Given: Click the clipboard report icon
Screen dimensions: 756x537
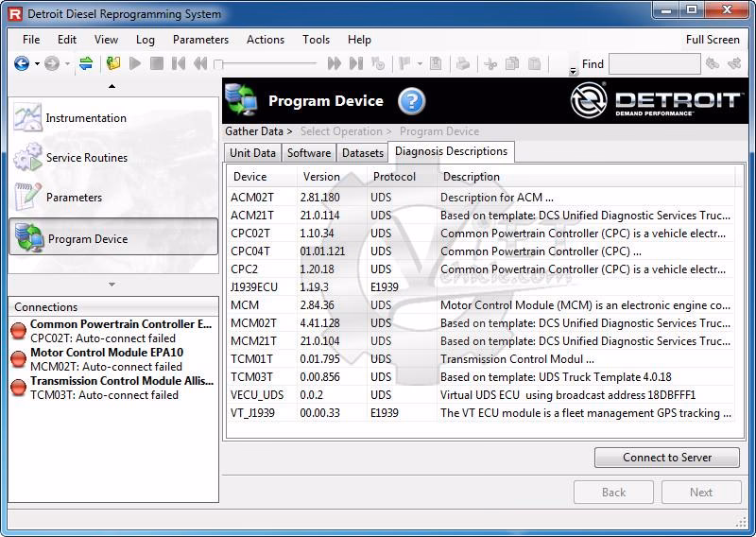Looking at the screenshot, I should 436,63.
